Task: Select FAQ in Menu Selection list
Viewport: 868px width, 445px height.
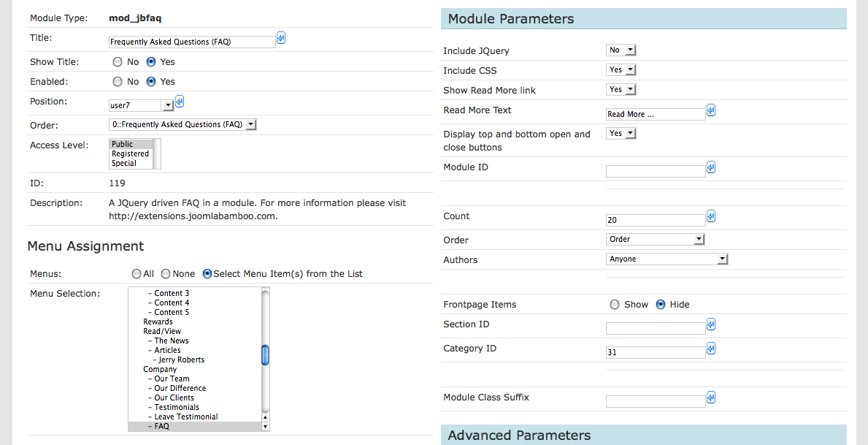Action: pos(194,426)
